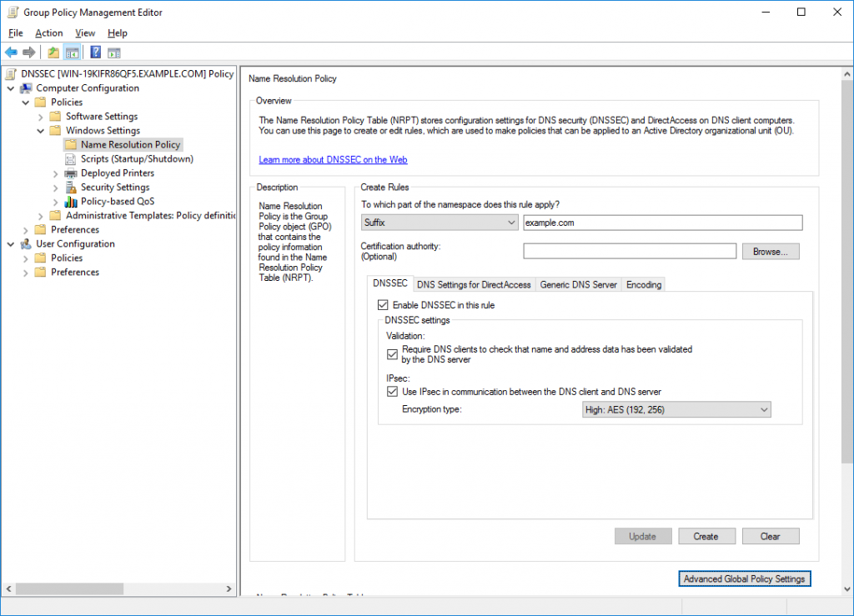Click the Up One Level folder icon
This screenshot has width=854, height=616.
click(x=53, y=53)
